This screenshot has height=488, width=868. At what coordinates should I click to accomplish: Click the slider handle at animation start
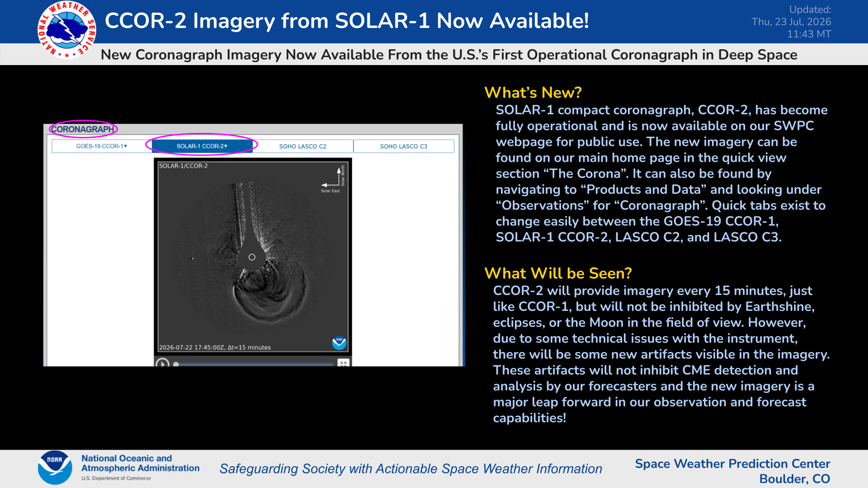[x=176, y=364]
